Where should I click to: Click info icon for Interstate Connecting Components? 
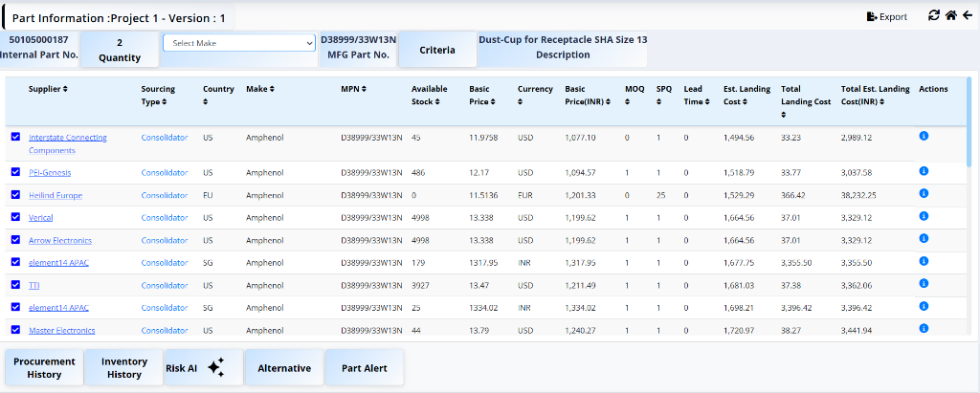(x=924, y=137)
